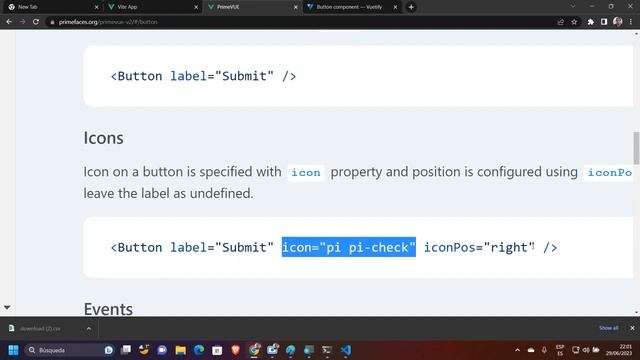This screenshot has height=360, width=640.
Task: Click the Icons section heading
Action: click(x=103, y=138)
